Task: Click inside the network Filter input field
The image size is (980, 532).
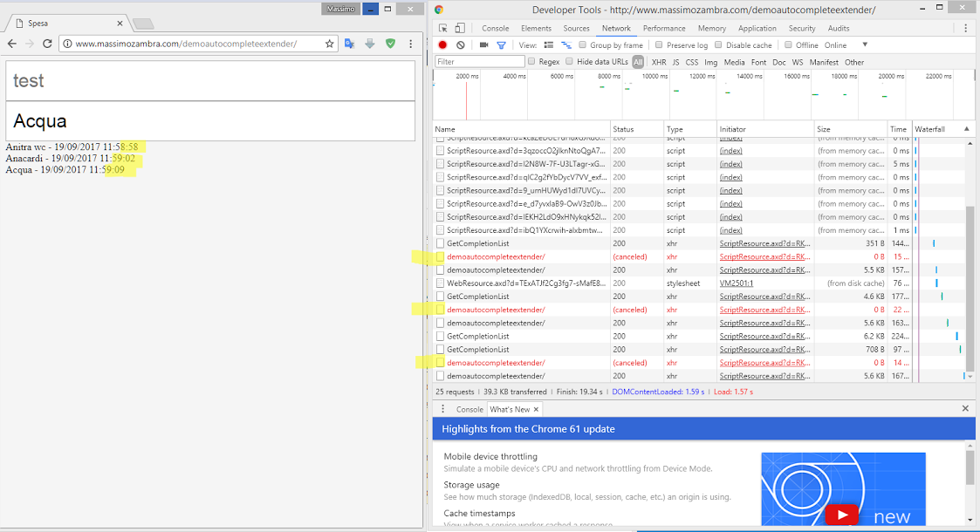Action: tap(481, 61)
